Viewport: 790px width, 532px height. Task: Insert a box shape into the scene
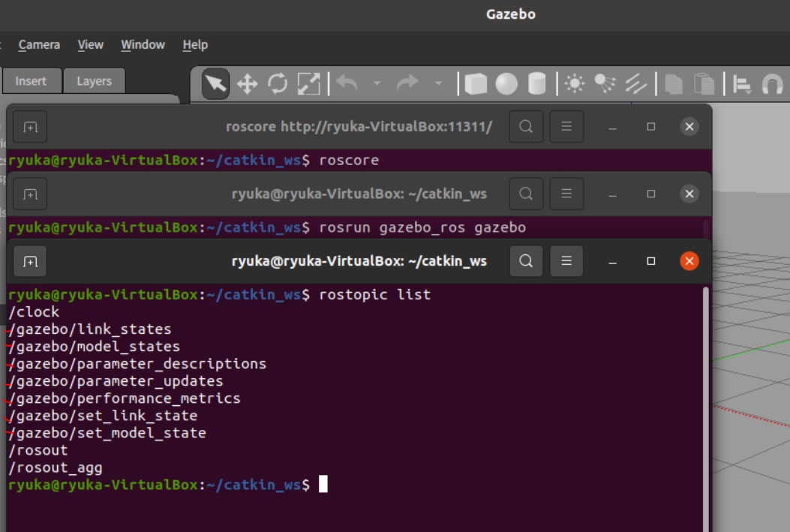(x=476, y=83)
